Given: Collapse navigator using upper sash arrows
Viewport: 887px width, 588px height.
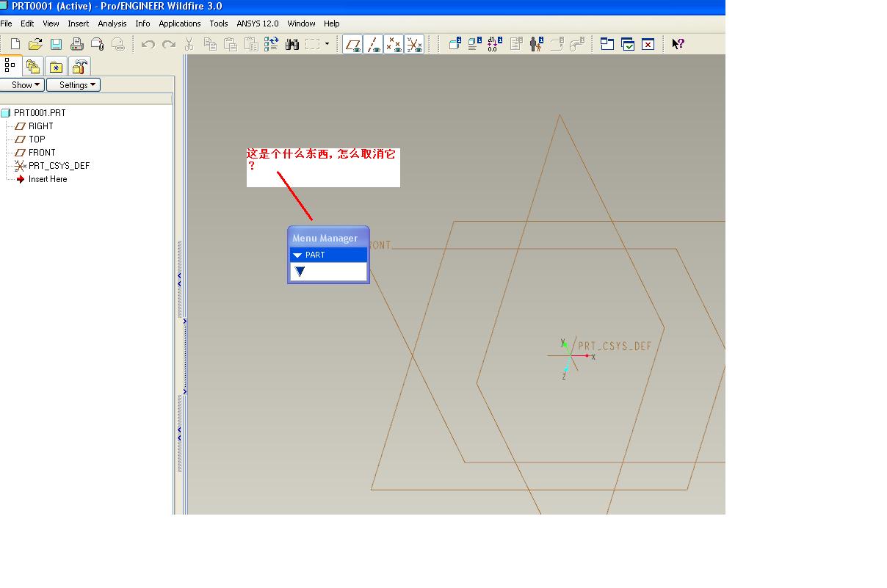Looking at the screenshot, I should [x=180, y=279].
